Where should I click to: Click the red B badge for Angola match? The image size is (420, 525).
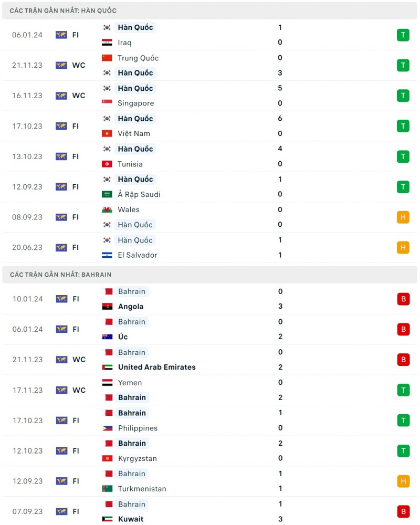pyautogui.click(x=403, y=299)
